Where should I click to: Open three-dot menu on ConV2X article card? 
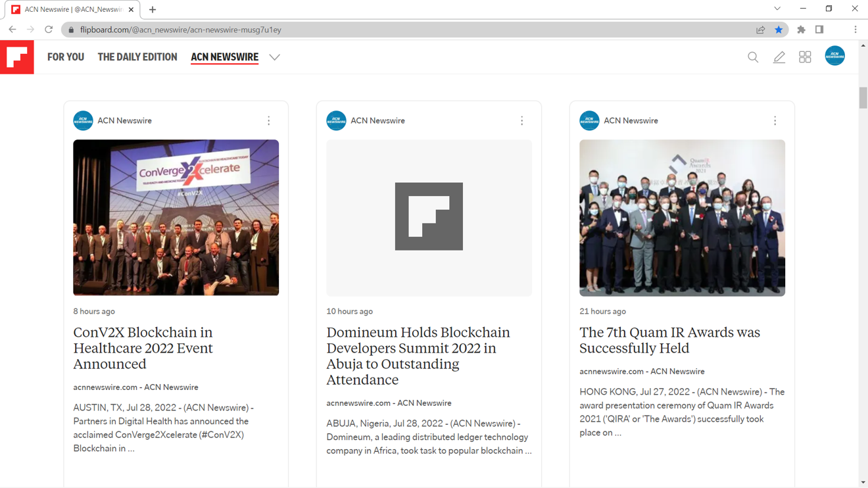[x=269, y=121]
